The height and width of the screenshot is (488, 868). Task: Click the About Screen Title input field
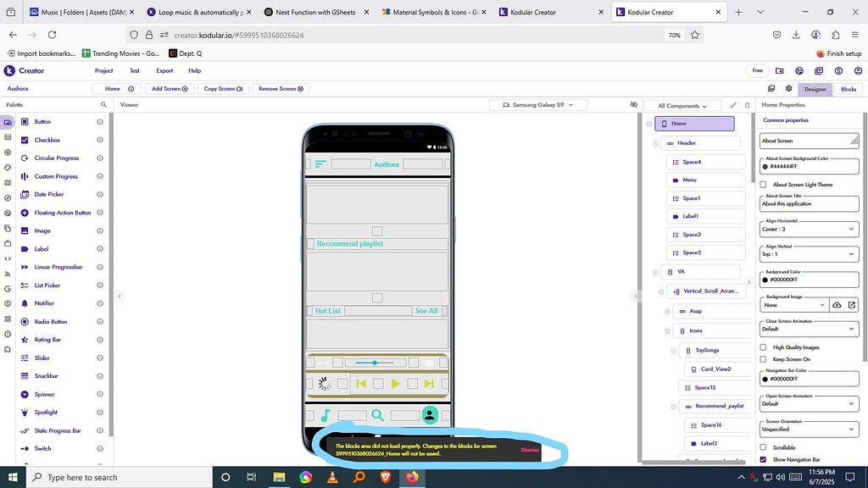(809, 203)
